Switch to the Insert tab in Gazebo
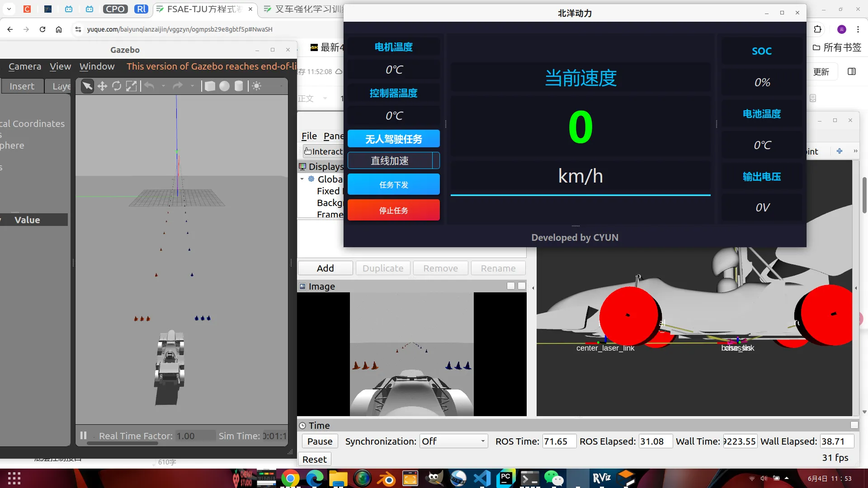Image resolution: width=868 pixels, height=488 pixels. [x=22, y=86]
